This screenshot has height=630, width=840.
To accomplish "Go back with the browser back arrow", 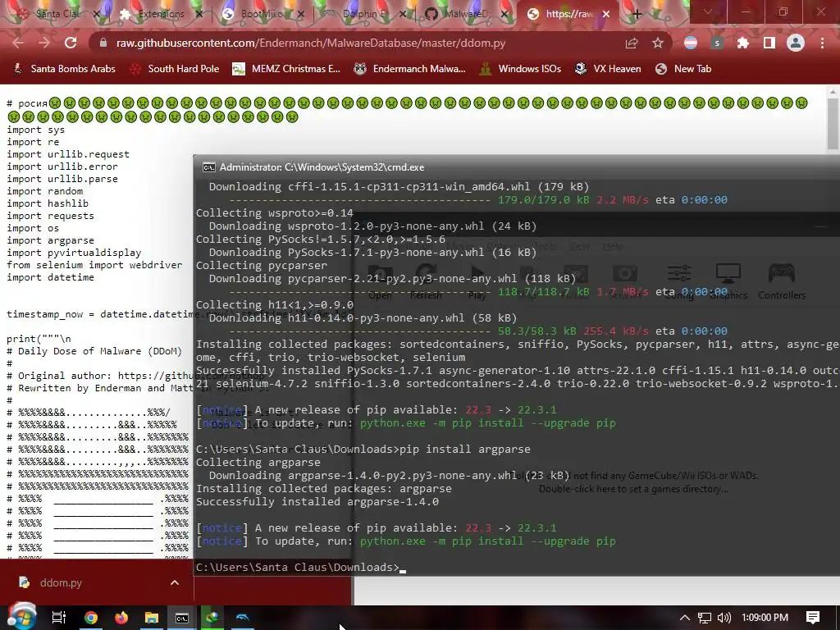I will tap(18, 43).
